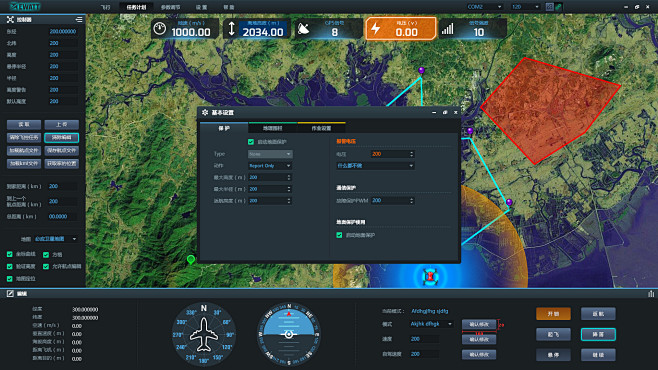The height and width of the screenshot is (370, 658).
Task: Click the green link connect icon in top bar
Action: click(559, 7)
